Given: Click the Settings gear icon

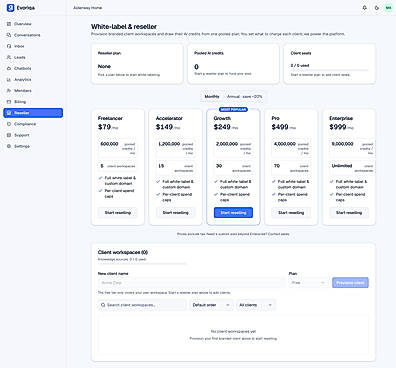Looking at the screenshot, I should pyautogui.click(x=9, y=146).
